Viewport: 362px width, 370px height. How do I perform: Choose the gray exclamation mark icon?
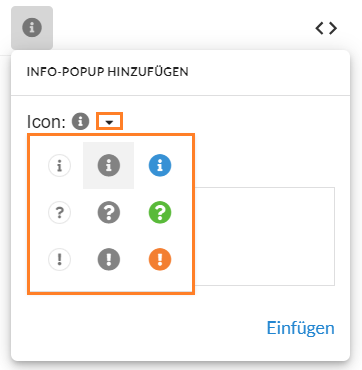(x=109, y=259)
